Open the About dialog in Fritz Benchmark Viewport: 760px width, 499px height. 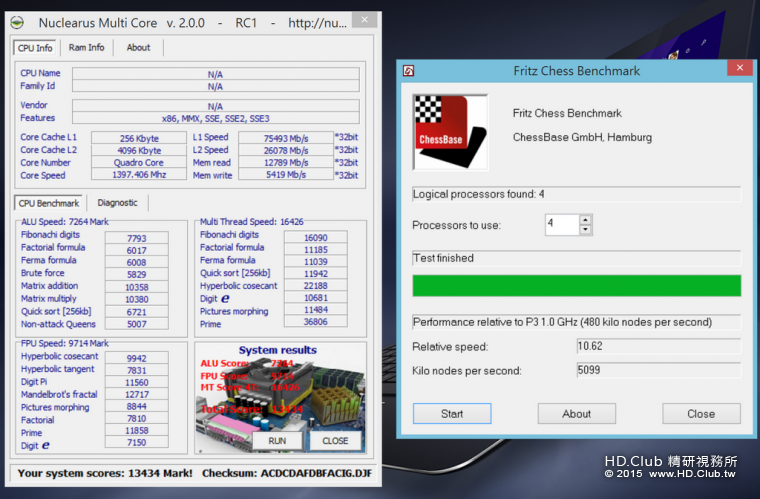pyautogui.click(x=576, y=414)
